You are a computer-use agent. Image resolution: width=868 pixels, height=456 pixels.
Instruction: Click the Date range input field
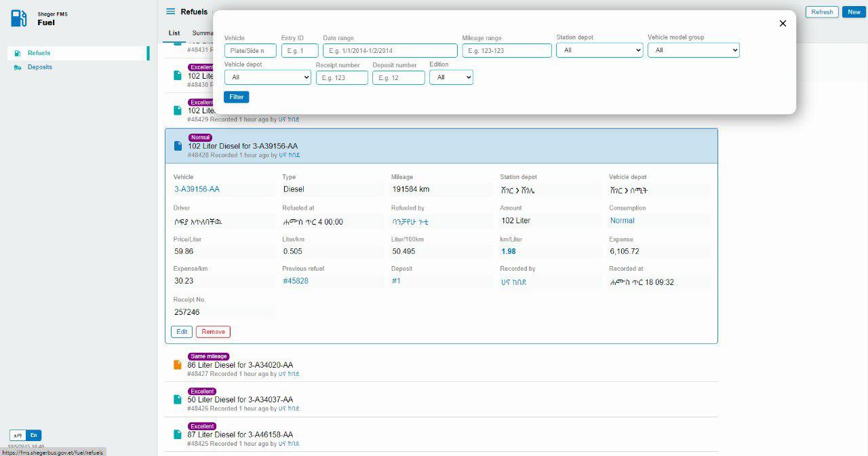click(389, 50)
